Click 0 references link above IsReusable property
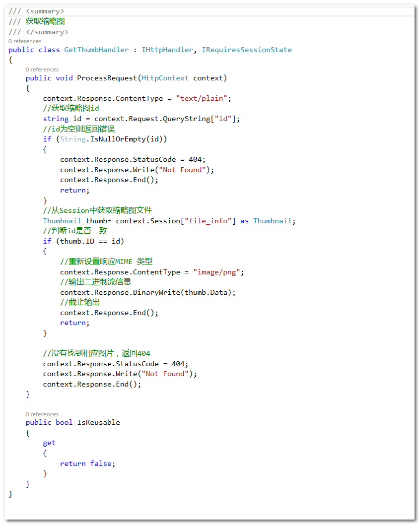The width and height of the screenshot is (420, 525). [x=42, y=414]
